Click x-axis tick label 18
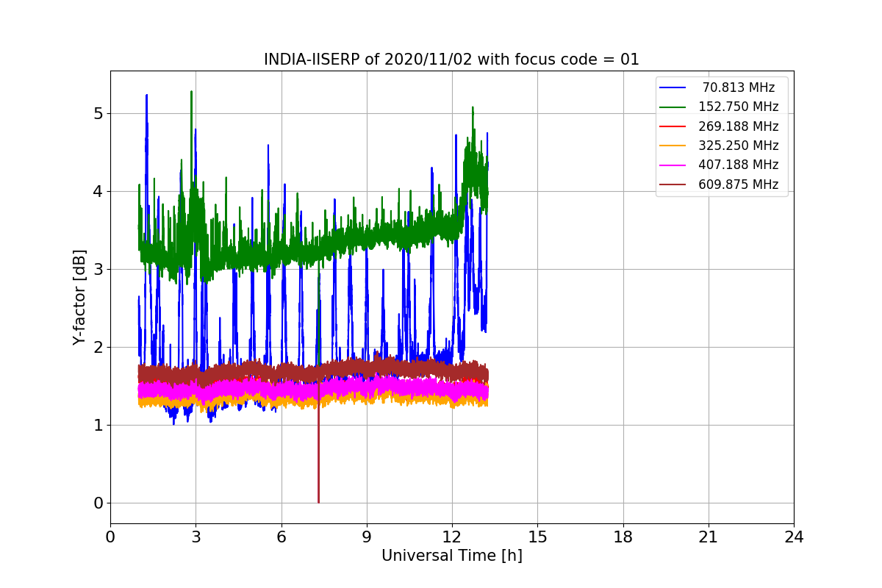 pos(623,537)
